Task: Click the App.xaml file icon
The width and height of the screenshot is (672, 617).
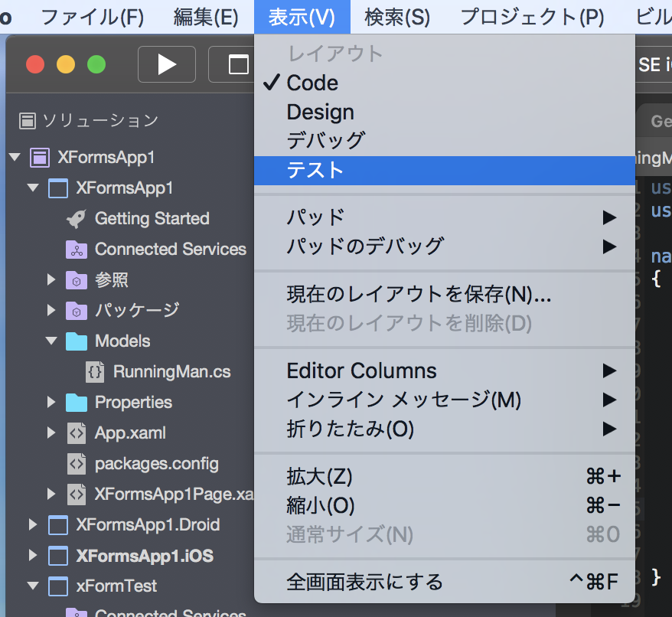Action: click(77, 433)
